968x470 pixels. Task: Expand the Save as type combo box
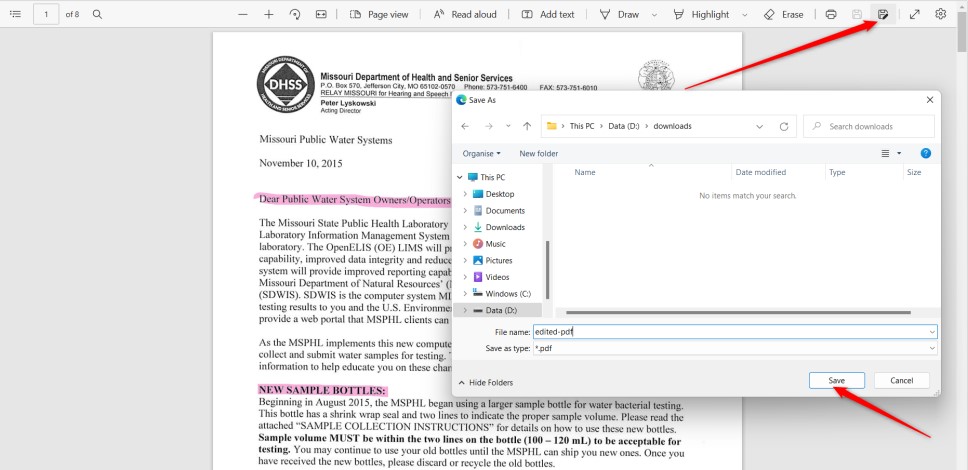pos(931,348)
